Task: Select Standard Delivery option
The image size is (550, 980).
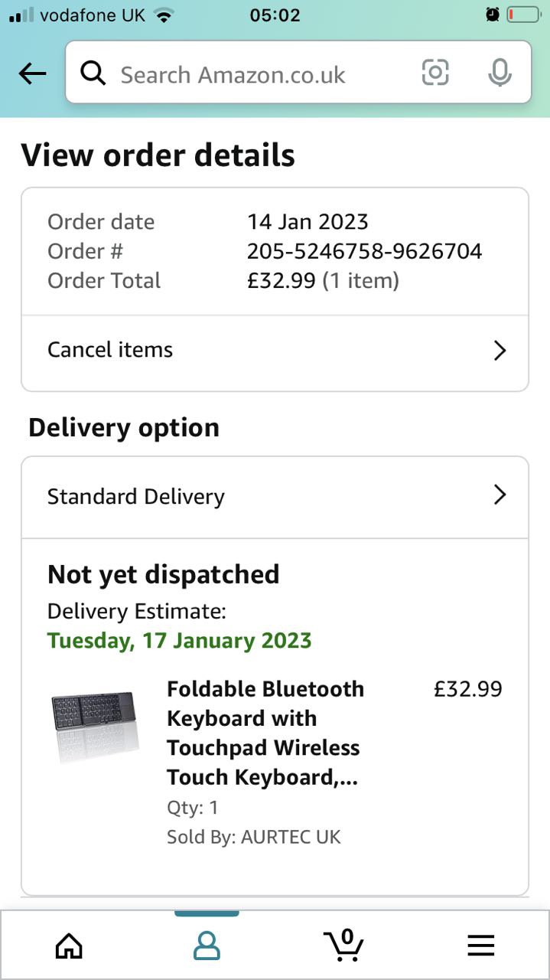Action: [136, 496]
